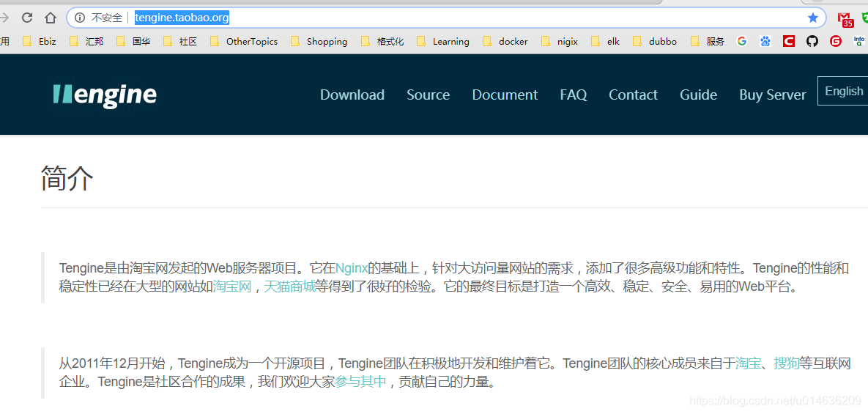This screenshot has width=868, height=414.
Task: Open InfoQ bookmark icon
Action: 859,41
